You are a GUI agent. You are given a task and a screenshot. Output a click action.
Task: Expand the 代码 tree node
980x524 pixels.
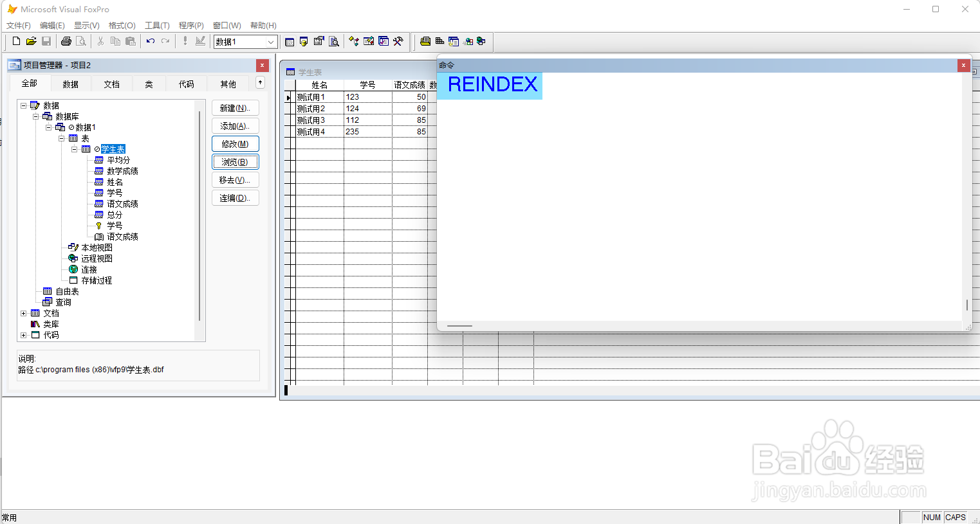[24, 335]
